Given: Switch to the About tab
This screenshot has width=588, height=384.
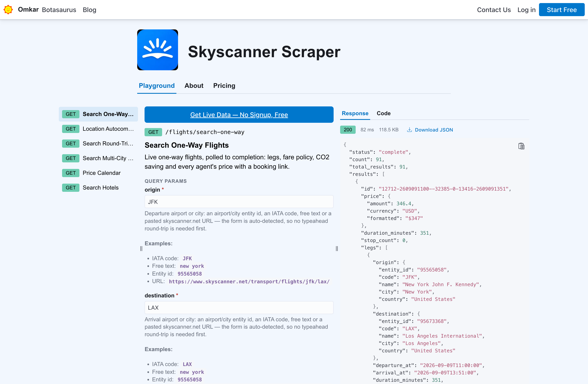Looking at the screenshot, I should (194, 86).
